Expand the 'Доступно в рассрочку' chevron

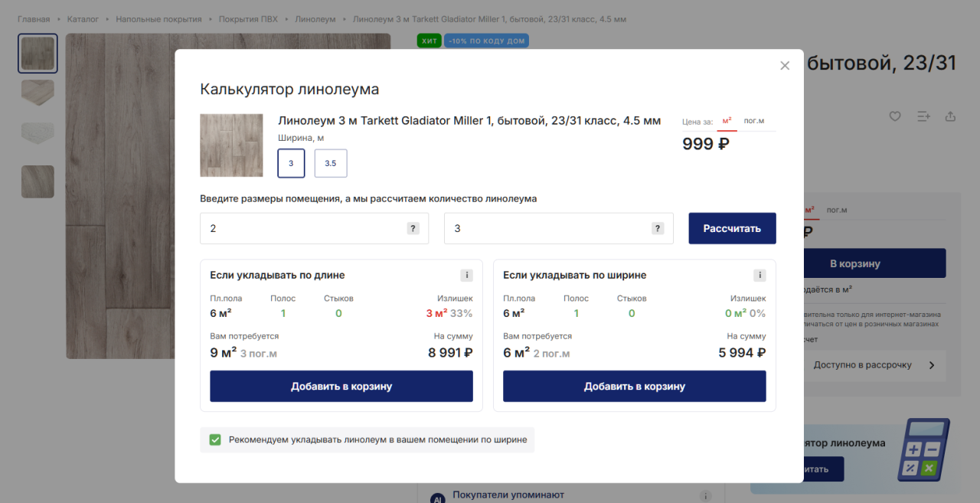(x=932, y=365)
